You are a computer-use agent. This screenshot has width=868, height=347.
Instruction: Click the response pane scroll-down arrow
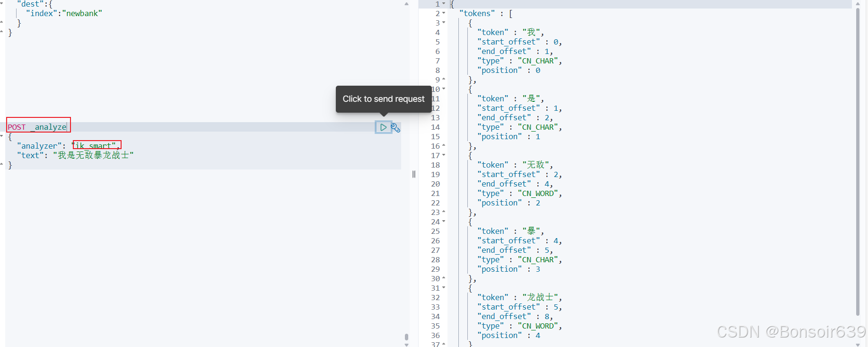coord(858,345)
